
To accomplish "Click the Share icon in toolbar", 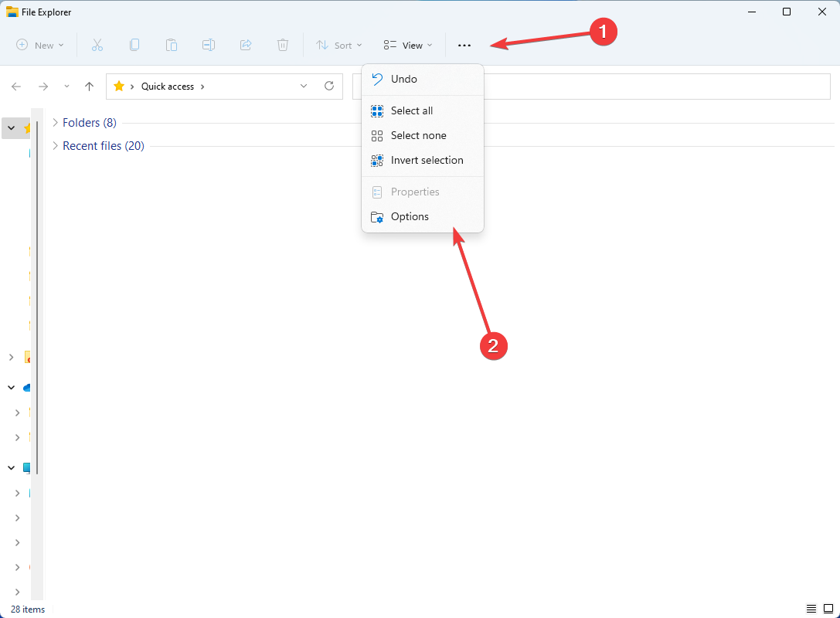I will click(246, 45).
